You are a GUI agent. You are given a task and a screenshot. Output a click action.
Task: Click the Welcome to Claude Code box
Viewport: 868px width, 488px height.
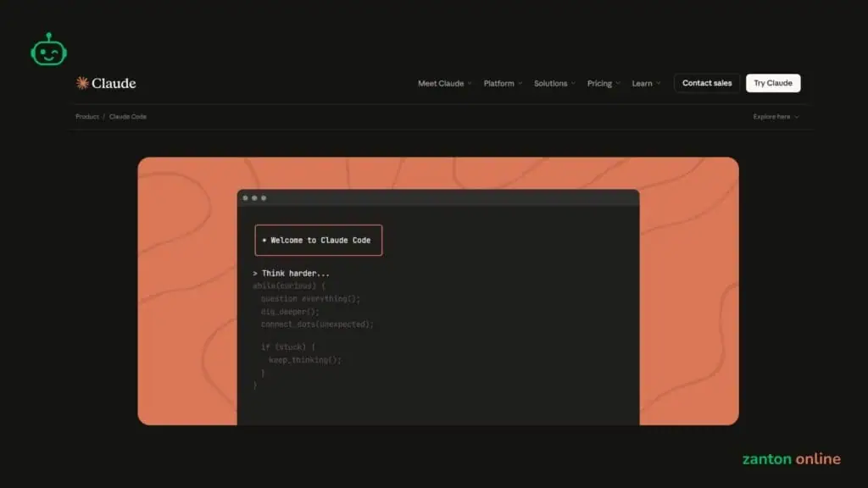tap(319, 241)
